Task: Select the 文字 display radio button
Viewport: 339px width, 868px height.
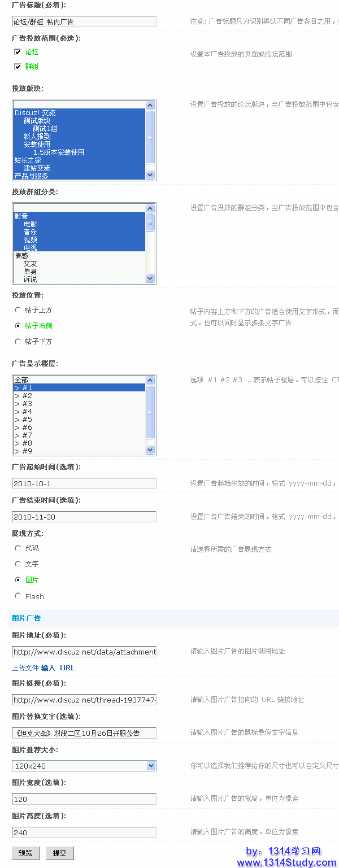Action: [18, 564]
